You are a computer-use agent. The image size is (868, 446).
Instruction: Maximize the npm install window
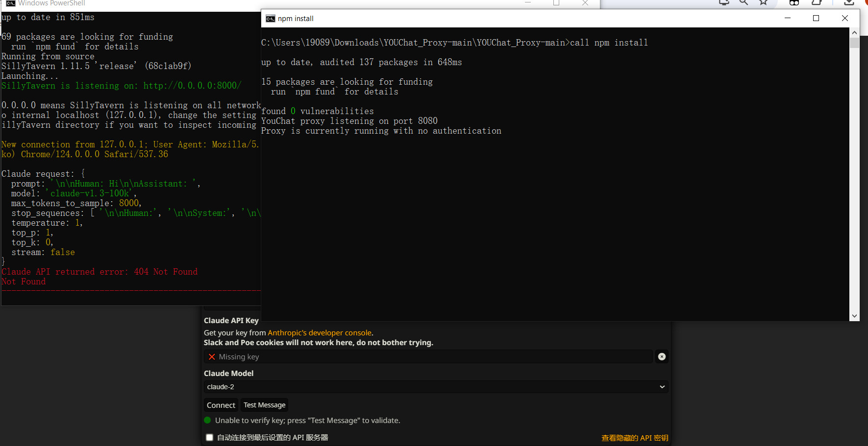[x=816, y=18]
